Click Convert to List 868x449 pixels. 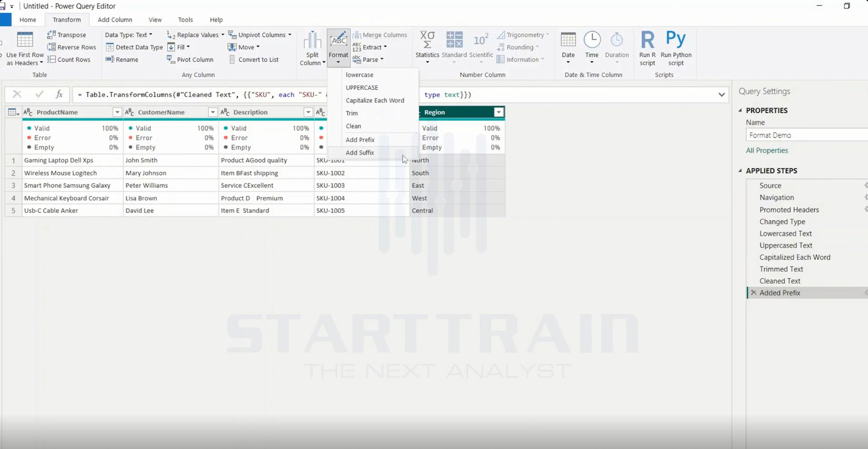click(x=253, y=60)
